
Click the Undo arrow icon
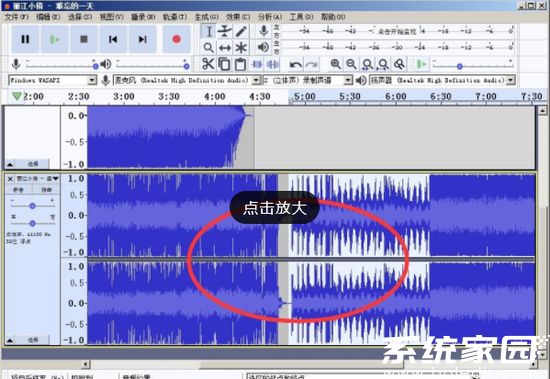(x=295, y=64)
